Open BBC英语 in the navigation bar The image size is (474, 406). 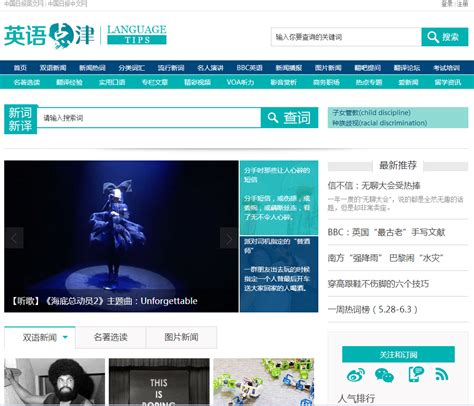click(249, 68)
